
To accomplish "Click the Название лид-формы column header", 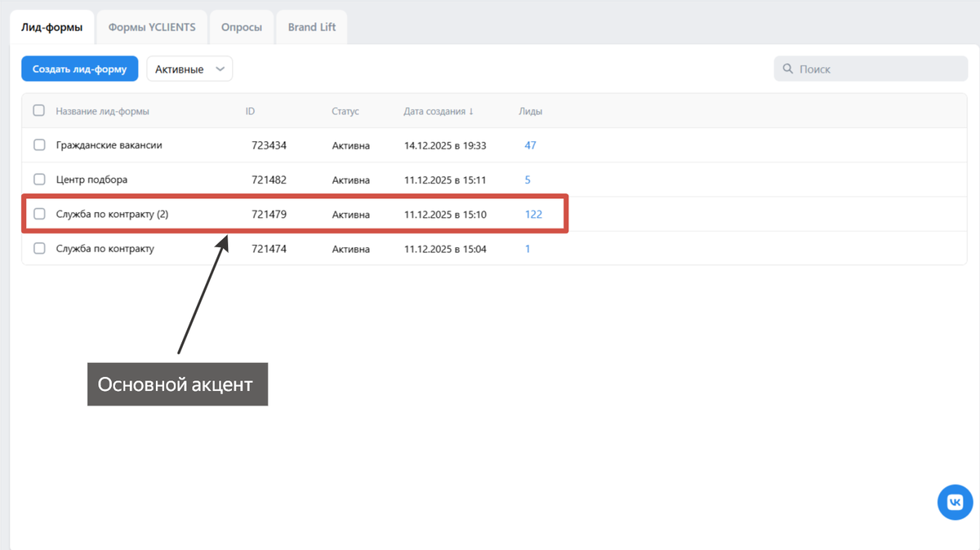I will click(x=102, y=111).
